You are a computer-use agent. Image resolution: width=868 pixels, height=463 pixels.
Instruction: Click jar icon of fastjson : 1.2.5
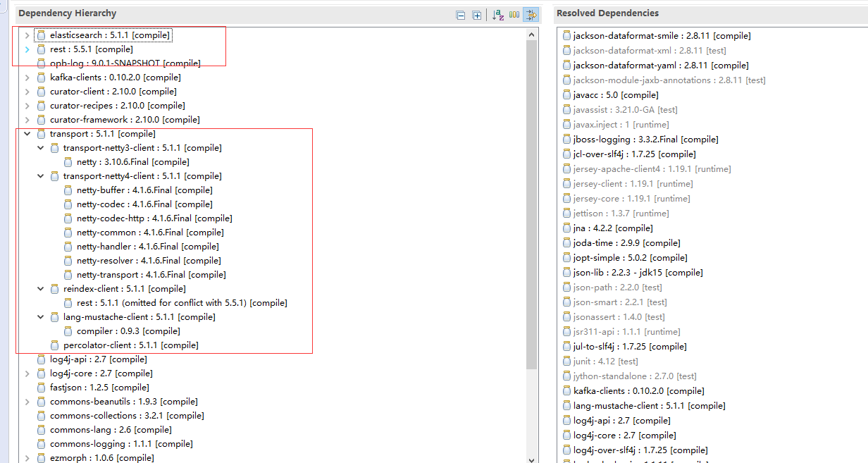pyautogui.click(x=41, y=388)
